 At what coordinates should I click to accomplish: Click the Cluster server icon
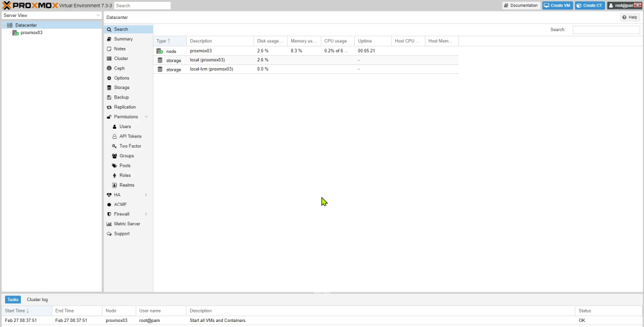point(109,59)
